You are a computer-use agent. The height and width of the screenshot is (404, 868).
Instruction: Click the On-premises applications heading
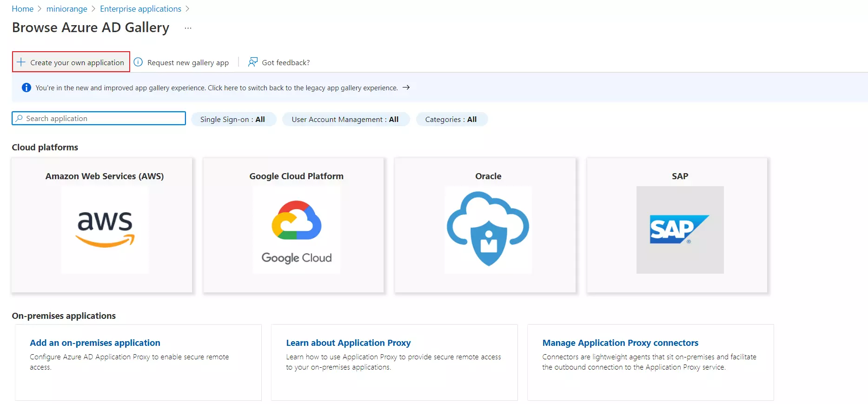pyautogui.click(x=64, y=316)
